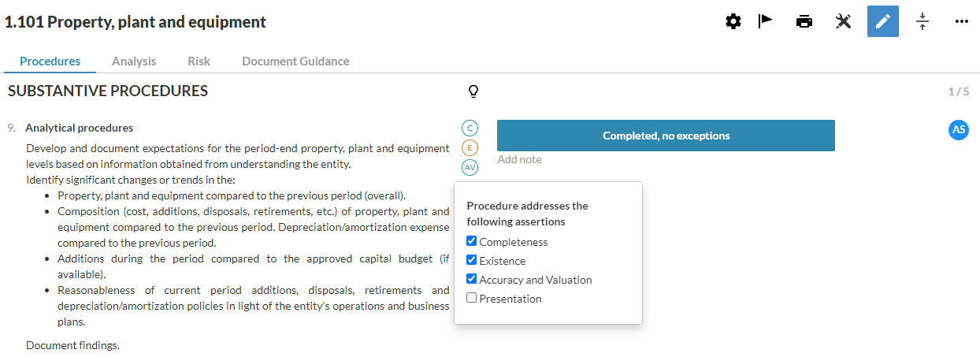
Task: Open the Document Guidance tab
Action: point(295,61)
